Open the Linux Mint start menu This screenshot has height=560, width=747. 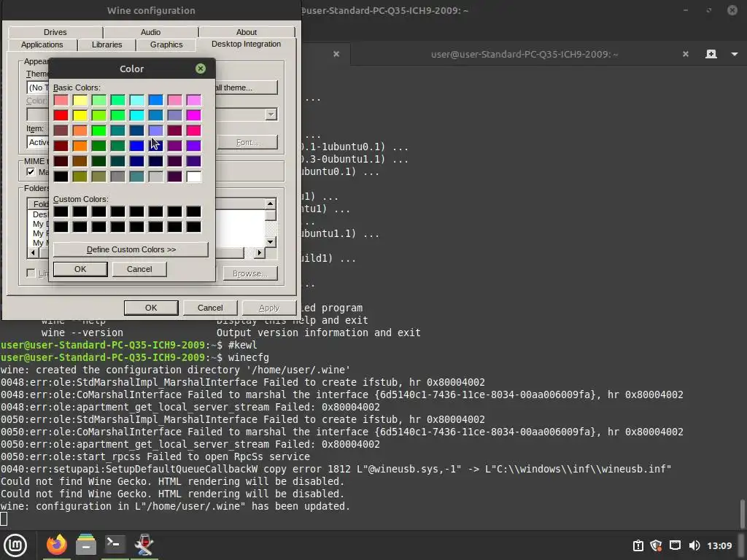15,545
